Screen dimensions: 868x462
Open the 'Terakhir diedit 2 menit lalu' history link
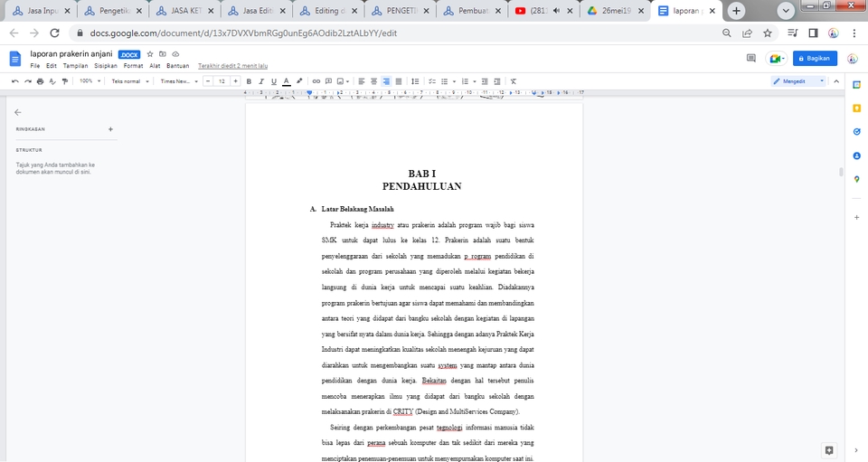[232, 66]
